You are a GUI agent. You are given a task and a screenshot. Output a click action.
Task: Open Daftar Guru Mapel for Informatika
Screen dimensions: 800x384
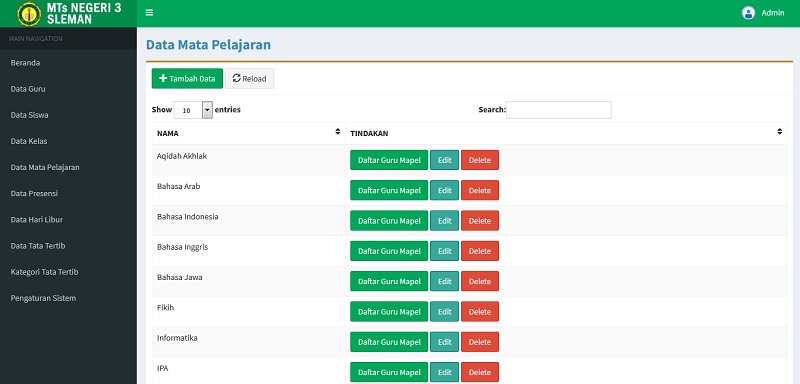tap(389, 342)
